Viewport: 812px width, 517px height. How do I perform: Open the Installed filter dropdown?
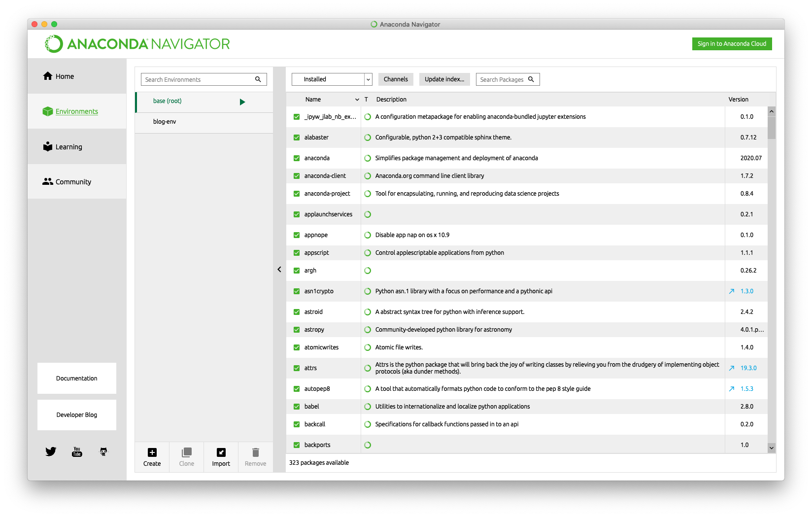(368, 79)
